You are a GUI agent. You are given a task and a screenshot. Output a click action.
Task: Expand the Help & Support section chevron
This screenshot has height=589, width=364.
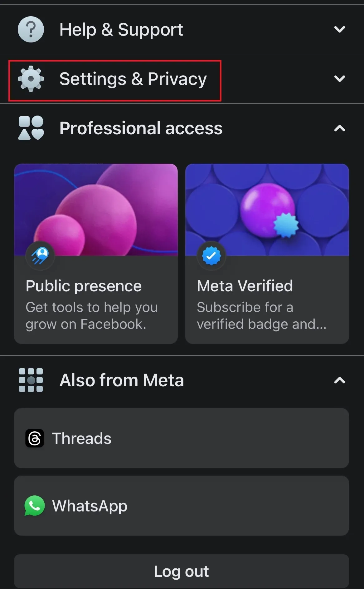339,29
